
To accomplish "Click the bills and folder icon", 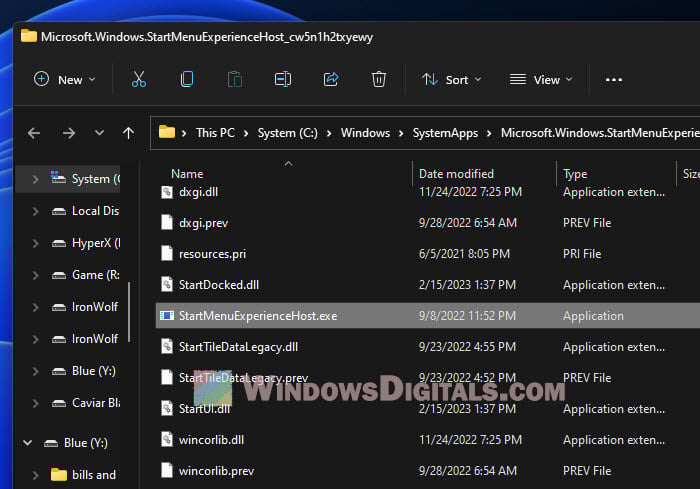I will click(x=58, y=475).
